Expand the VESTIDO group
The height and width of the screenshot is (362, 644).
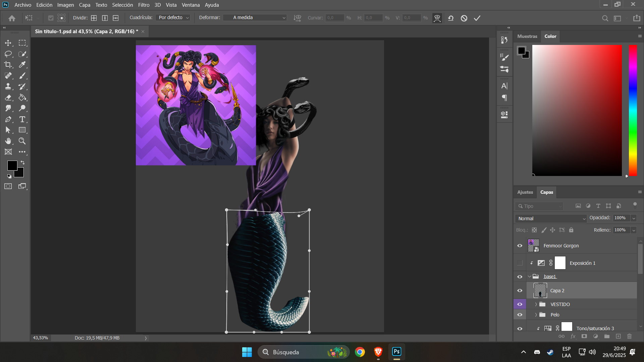[x=536, y=304]
